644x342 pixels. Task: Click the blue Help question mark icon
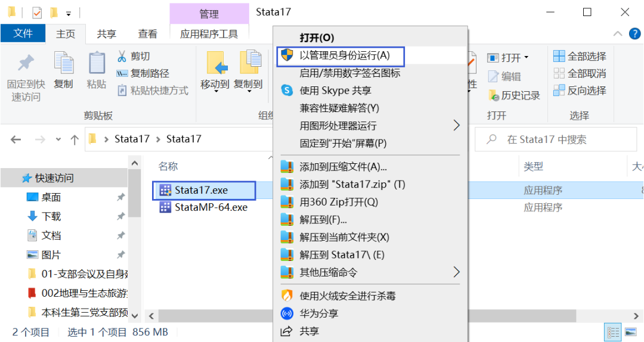(x=634, y=34)
